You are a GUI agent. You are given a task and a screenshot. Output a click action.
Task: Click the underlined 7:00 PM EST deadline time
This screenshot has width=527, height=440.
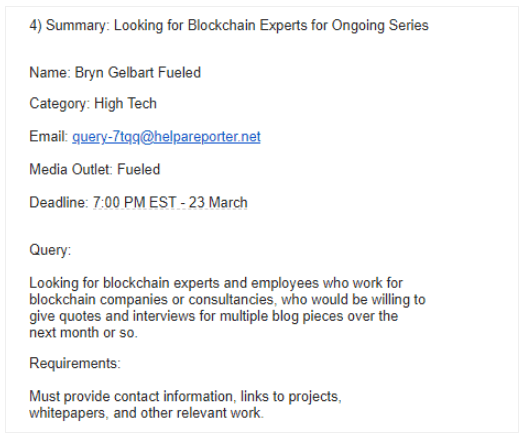point(134,202)
